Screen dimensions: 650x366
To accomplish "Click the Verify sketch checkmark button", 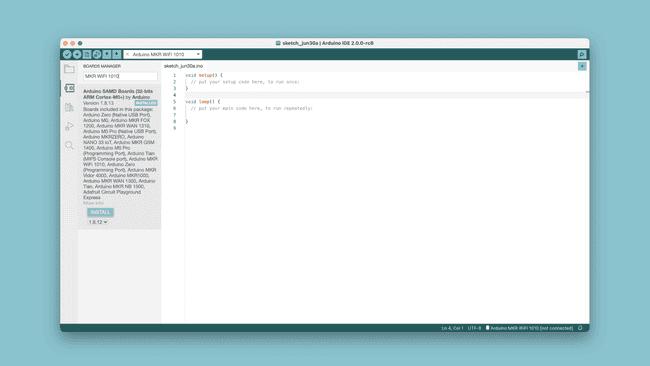I will 67,54.
